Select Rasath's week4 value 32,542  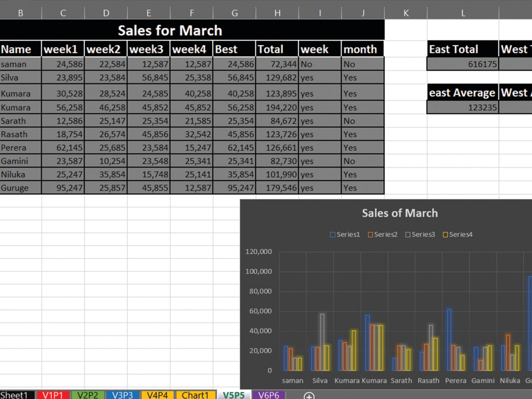pos(192,134)
